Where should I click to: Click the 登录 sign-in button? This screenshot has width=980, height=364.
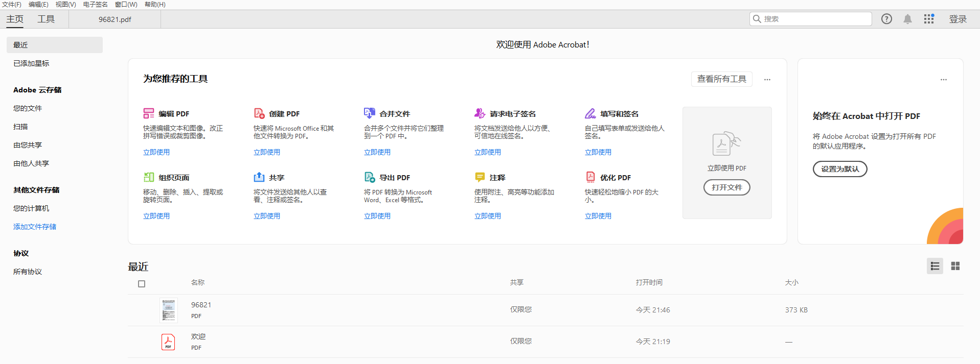click(x=958, y=19)
